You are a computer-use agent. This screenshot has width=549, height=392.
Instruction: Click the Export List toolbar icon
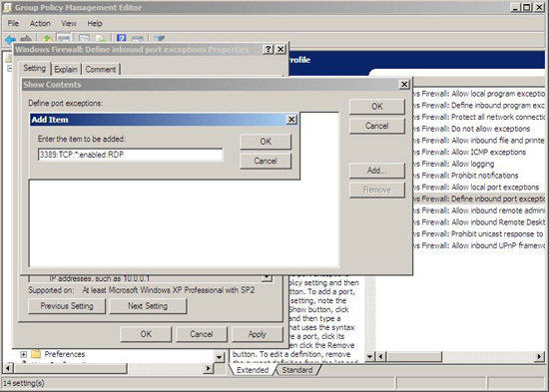pyautogui.click(x=101, y=39)
